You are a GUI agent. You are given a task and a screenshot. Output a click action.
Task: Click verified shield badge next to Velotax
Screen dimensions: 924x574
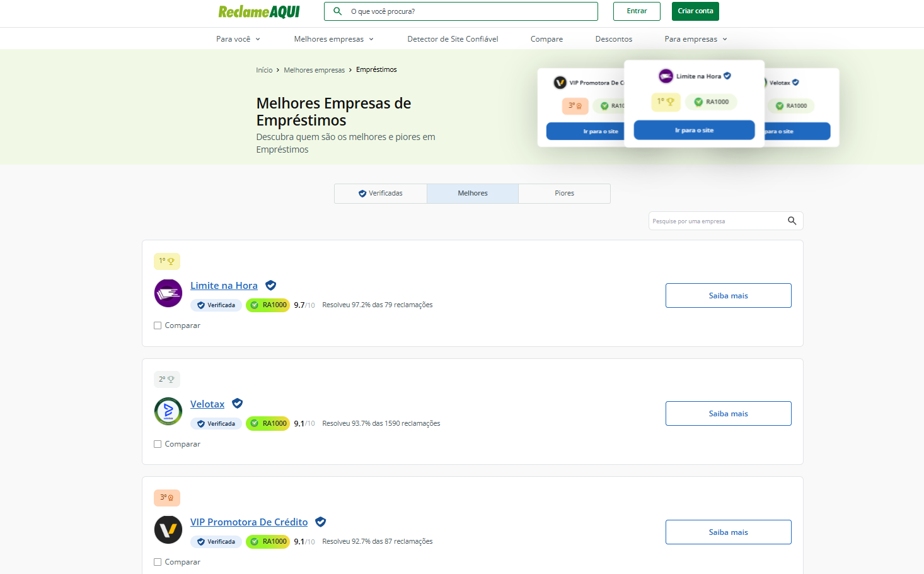coord(238,404)
